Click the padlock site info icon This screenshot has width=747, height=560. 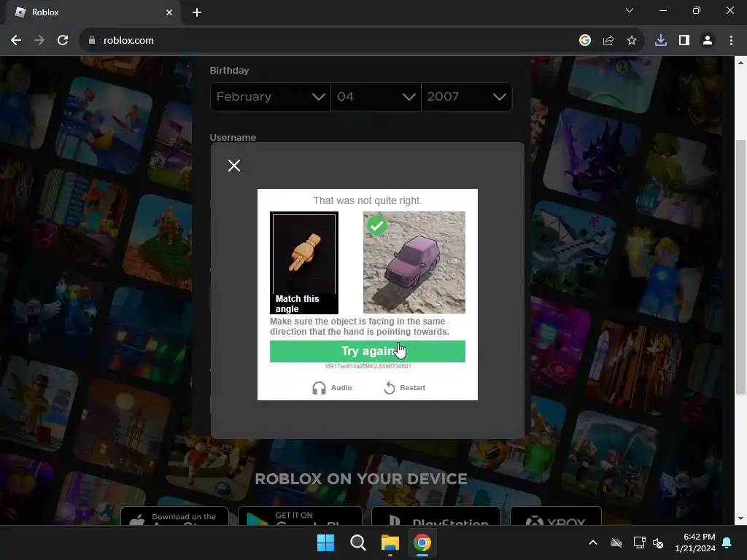coord(91,41)
